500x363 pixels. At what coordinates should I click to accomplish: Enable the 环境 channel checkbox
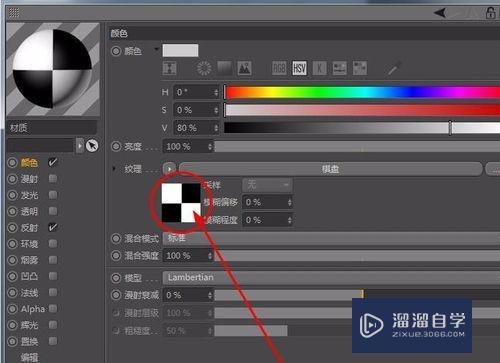pos(53,244)
